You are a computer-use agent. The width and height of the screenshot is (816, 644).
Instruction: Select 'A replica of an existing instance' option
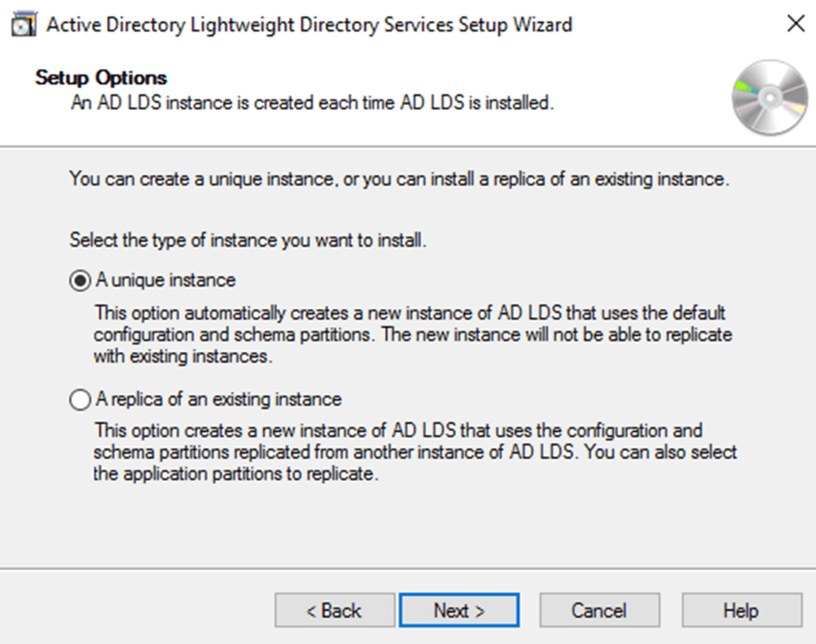[79, 400]
